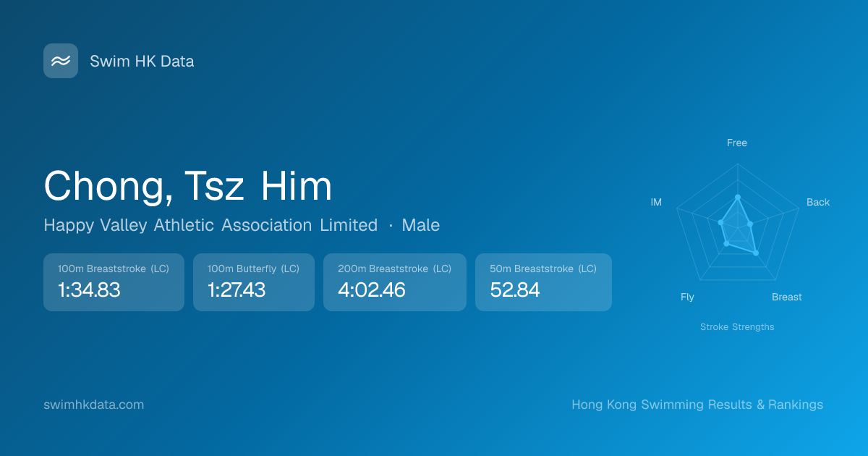Click the IM label on radar chart
This screenshot has height=456, width=868.
(x=656, y=202)
